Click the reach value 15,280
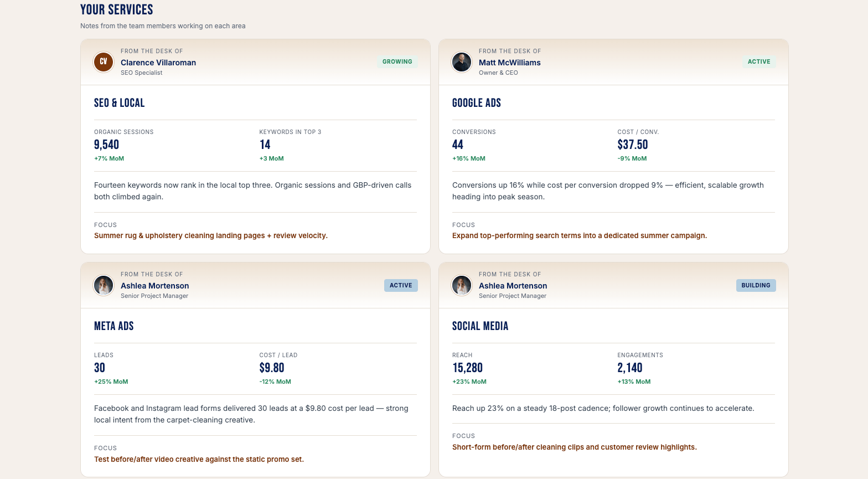Viewport: 868px width, 479px height. coord(468,368)
